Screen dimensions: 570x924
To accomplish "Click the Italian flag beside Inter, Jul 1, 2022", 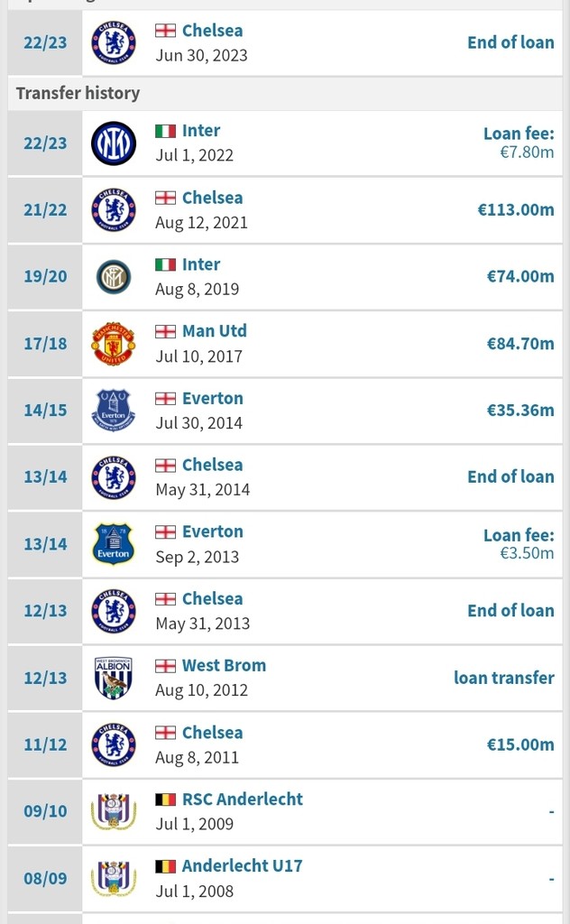I will click(x=165, y=131).
